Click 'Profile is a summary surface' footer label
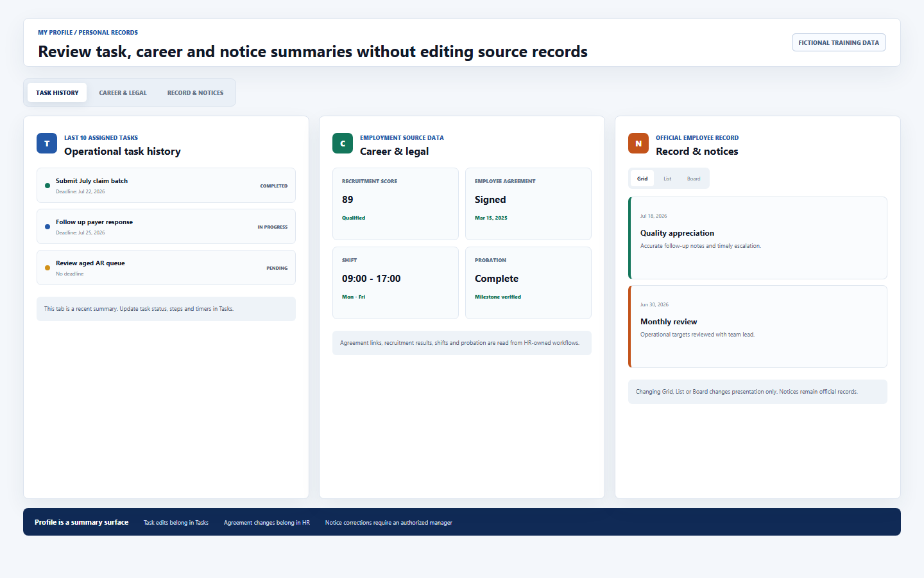924x578 pixels. click(x=81, y=522)
